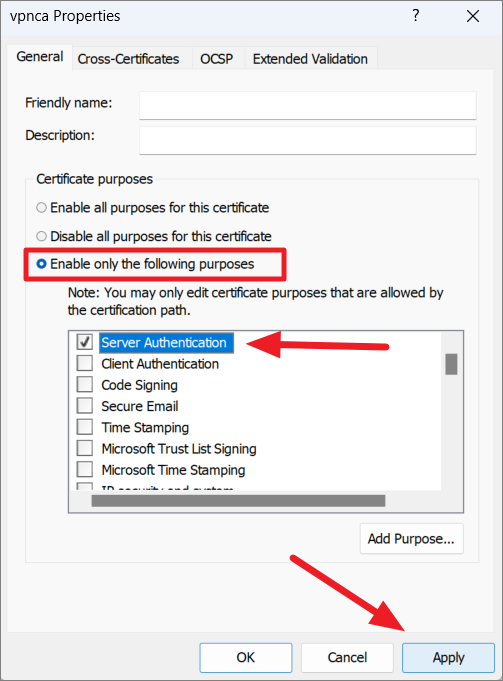Check the Microsoft Time Stamping checkbox
The width and height of the screenshot is (503, 681).
coord(85,469)
